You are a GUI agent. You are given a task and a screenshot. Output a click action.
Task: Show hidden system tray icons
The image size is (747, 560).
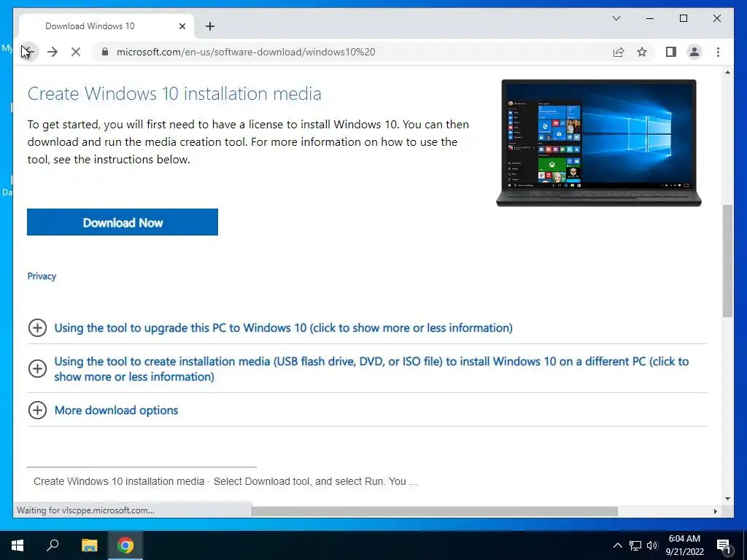tap(617, 545)
